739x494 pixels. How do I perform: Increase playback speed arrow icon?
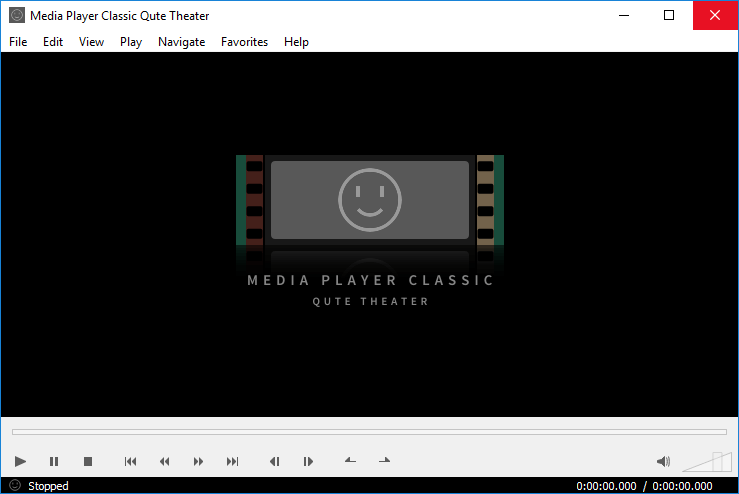click(x=384, y=460)
